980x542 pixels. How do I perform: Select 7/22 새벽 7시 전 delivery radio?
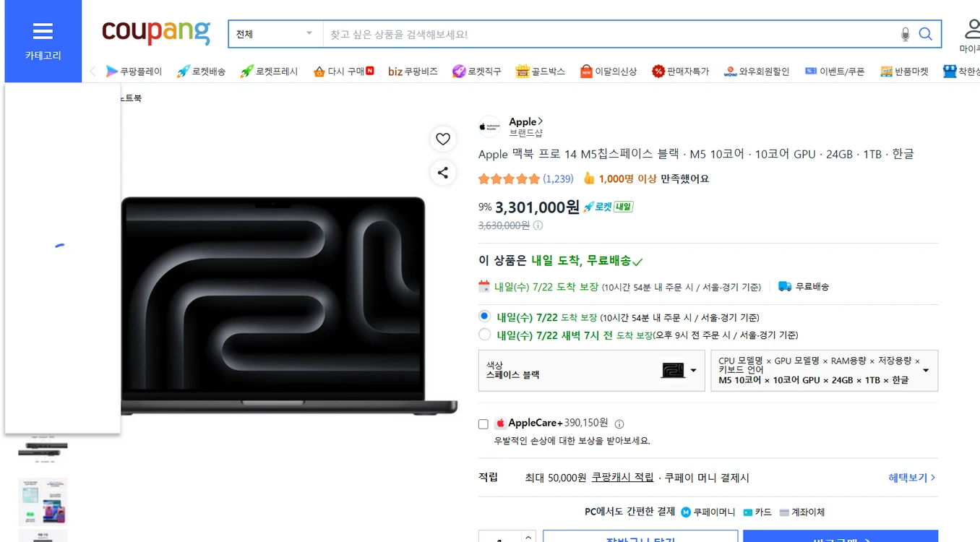pos(484,334)
